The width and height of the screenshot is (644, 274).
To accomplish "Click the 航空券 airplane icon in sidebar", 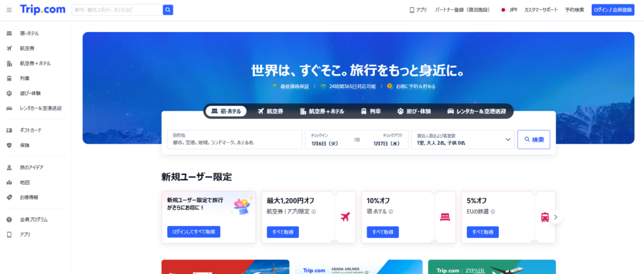I will [x=9, y=49].
